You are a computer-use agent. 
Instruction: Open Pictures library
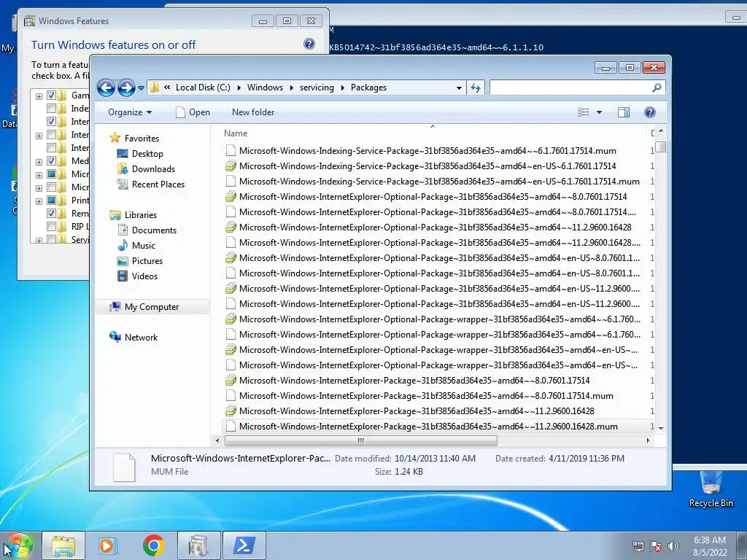coord(147,261)
